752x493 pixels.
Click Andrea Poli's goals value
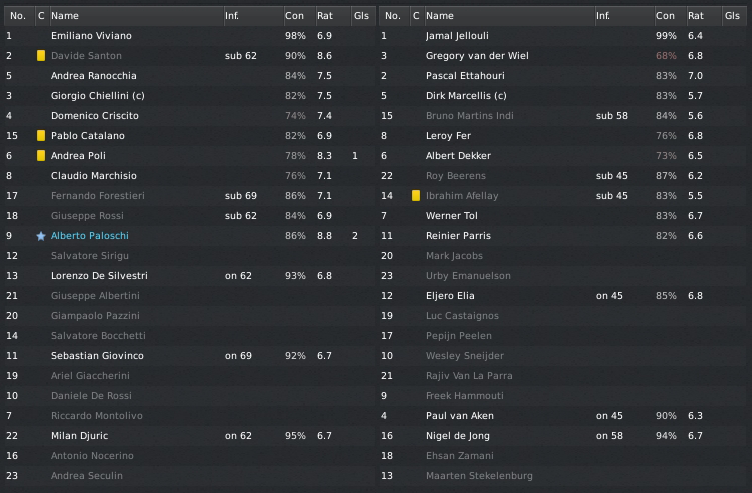[355, 156]
